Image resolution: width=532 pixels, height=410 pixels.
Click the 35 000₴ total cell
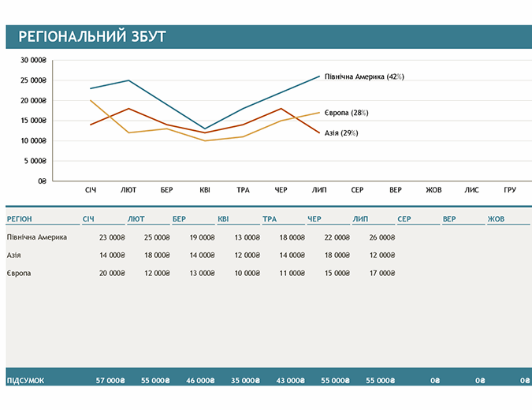tap(247, 380)
